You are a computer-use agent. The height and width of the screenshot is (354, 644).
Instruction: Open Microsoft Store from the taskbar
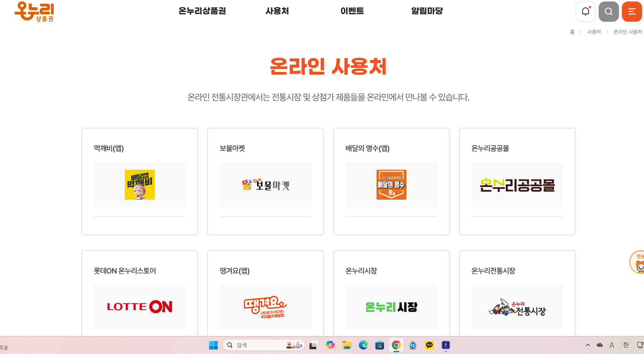[380, 345]
